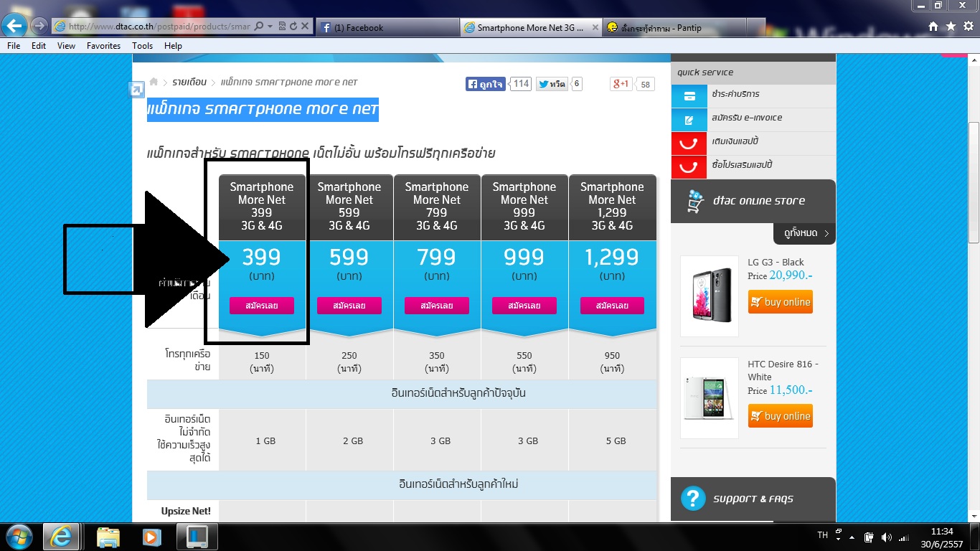Open the LG G3 Black phone thumbnail

[x=710, y=296]
